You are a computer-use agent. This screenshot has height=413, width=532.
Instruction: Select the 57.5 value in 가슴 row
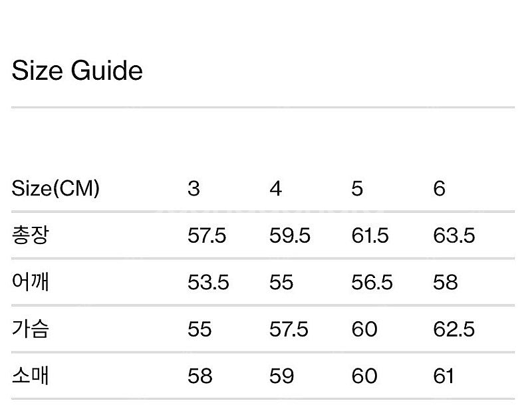289,329
